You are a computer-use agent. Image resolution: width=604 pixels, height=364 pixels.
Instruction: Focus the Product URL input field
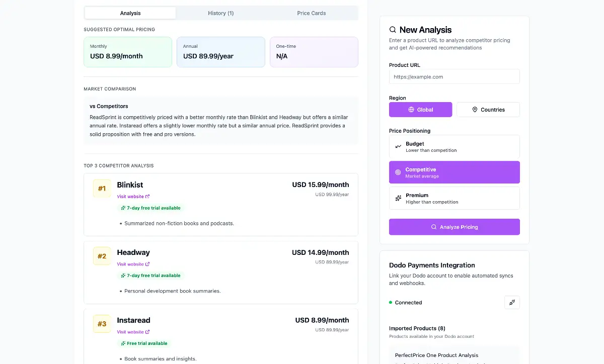click(x=454, y=77)
